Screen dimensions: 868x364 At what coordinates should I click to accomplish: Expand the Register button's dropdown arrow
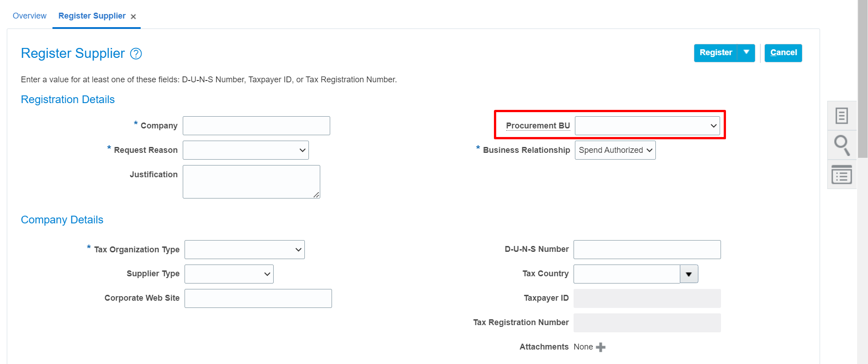click(x=746, y=52)
